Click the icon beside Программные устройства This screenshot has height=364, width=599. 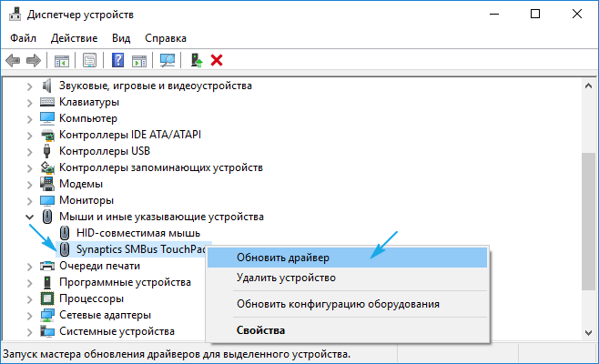[x=47, y=282]
